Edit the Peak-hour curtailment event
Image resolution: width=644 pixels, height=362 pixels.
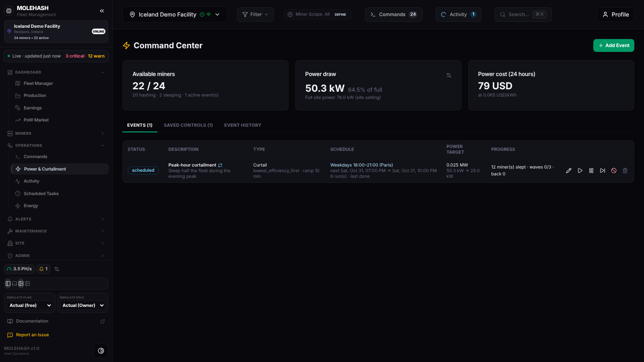tap(569, 171)
